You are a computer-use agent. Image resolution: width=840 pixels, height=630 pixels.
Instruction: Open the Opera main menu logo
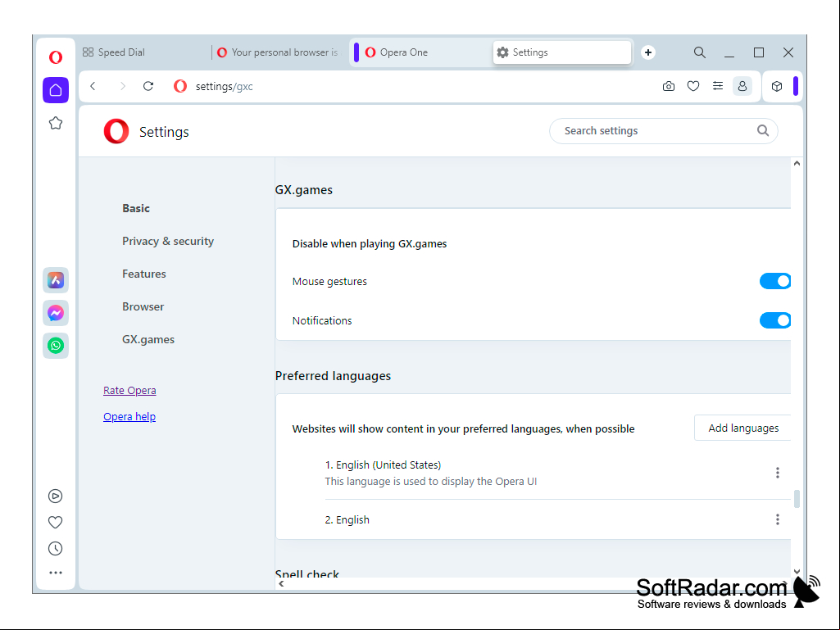56,57
